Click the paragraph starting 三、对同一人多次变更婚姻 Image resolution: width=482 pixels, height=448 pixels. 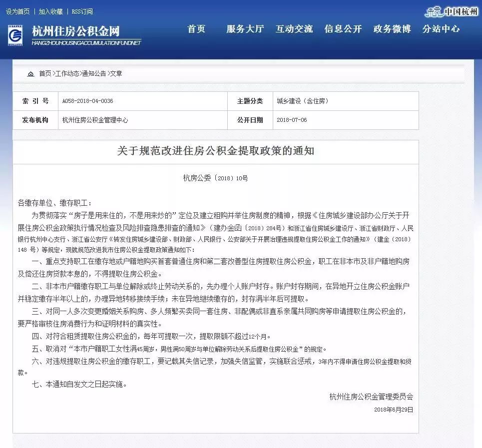pos(214,318)
